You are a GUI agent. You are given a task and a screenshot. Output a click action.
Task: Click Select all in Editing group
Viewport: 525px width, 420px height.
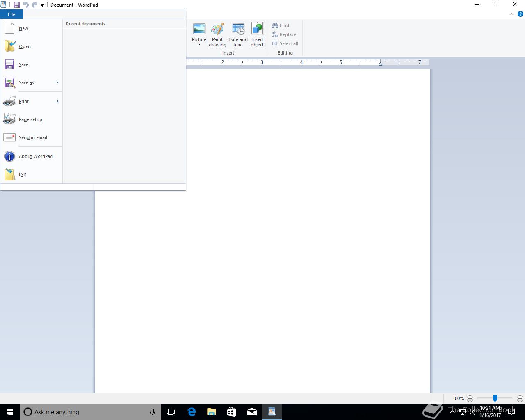(285, 43)
